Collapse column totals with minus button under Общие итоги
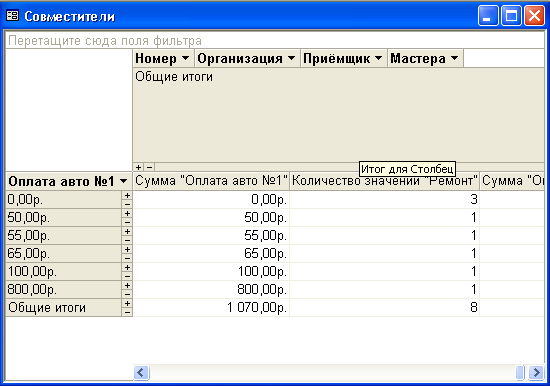Viewport: 550px width, 386px height. pyautogui.click(x=149, y=167)
